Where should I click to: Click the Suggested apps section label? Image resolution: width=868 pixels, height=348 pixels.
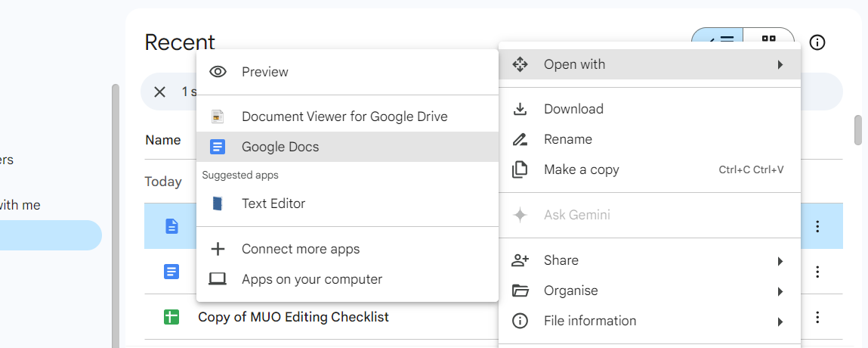point(240,175)
